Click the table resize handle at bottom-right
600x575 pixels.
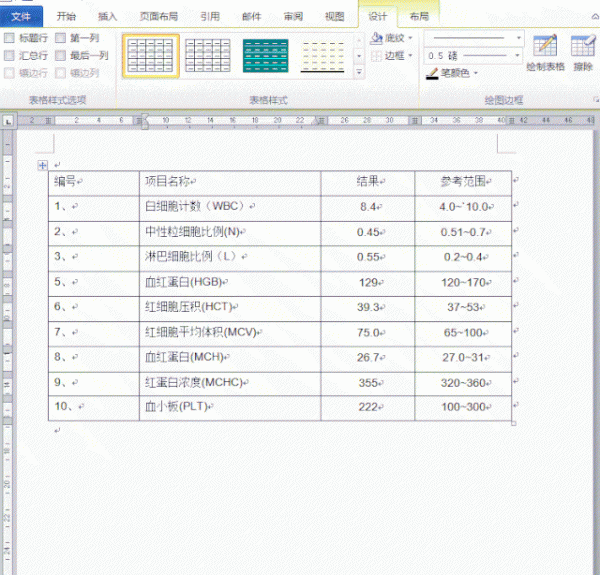tap(514, 423)
